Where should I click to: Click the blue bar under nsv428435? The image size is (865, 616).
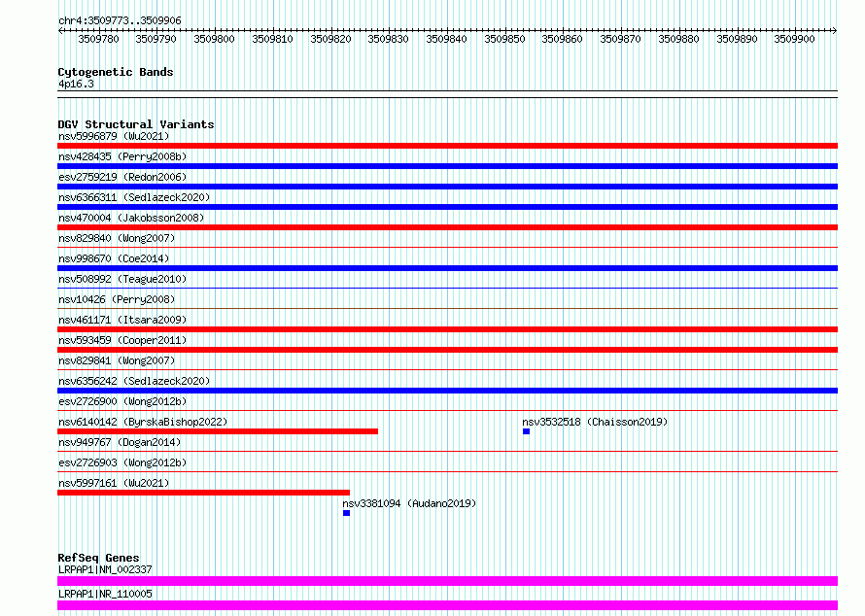(x=447, y=166)
